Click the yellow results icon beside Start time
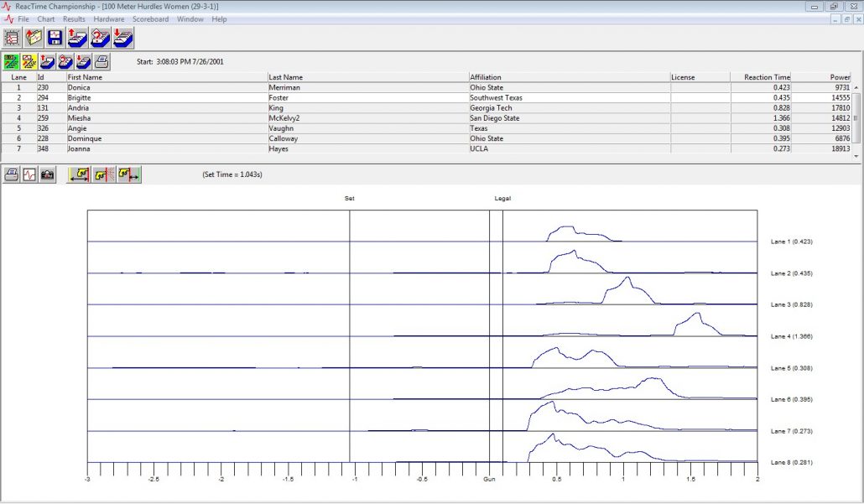 point(29,61)
